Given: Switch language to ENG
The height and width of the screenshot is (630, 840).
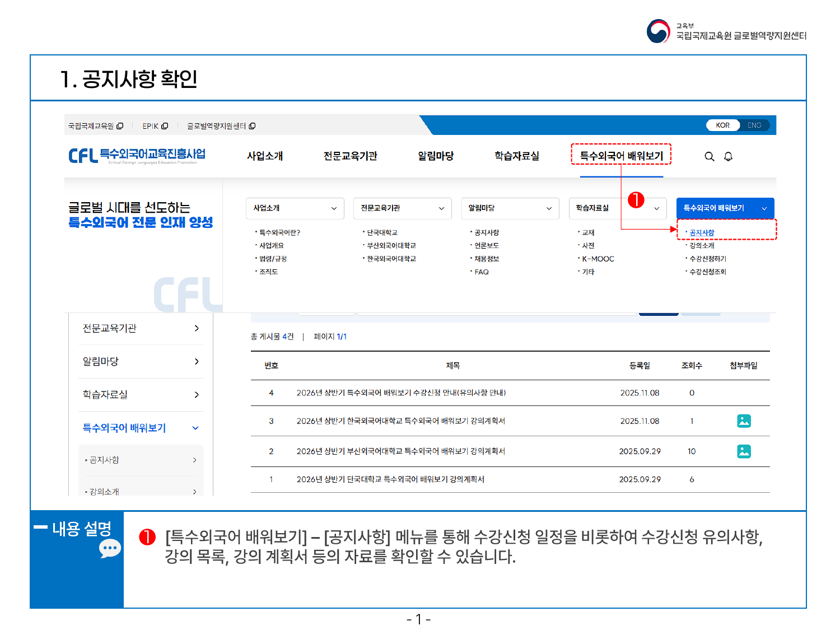Looking at the screenshot, I should [754, 125].
